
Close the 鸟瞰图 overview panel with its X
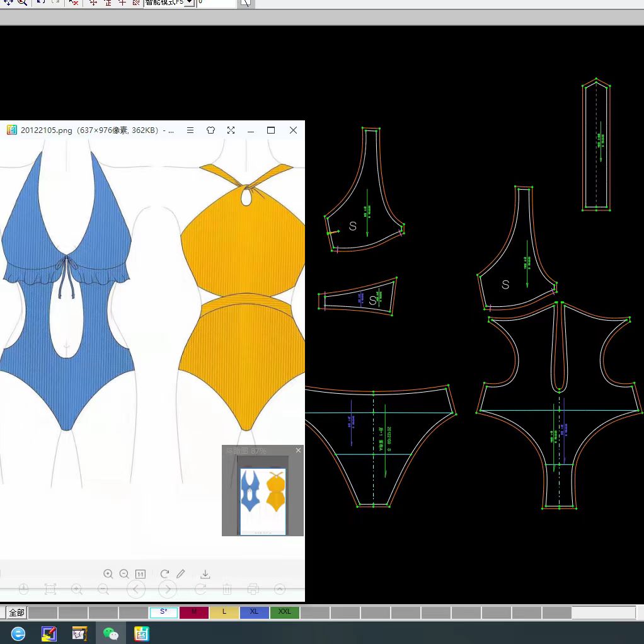(298, 450)
